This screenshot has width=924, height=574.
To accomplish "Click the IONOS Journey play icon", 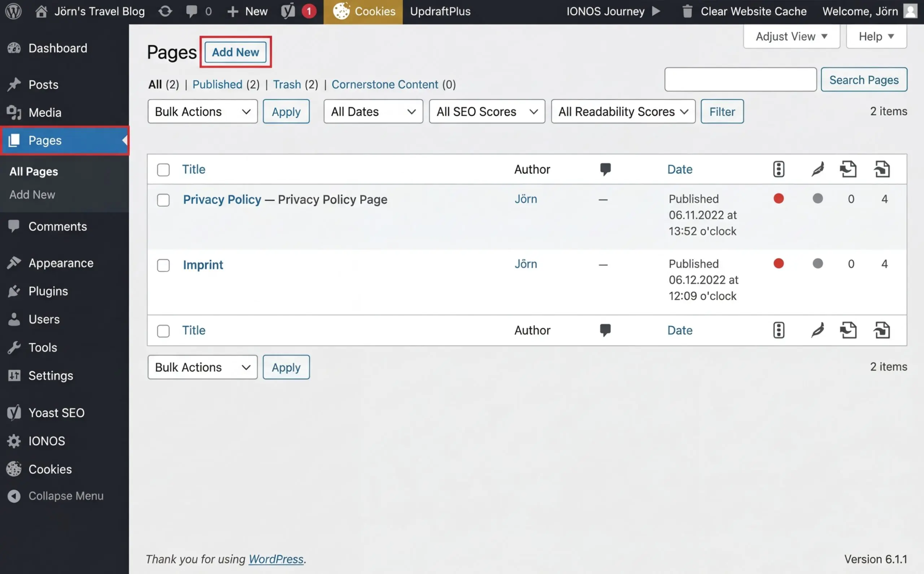I will coord(656,12).
